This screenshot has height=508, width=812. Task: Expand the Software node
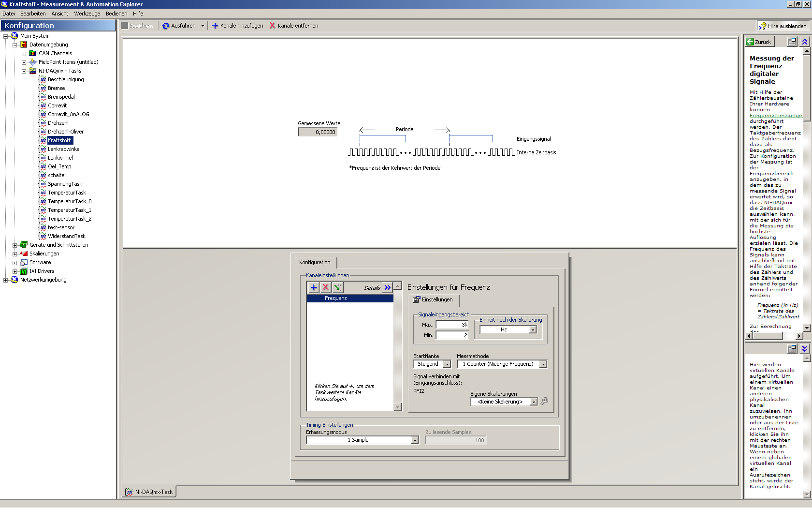[14, 263]
